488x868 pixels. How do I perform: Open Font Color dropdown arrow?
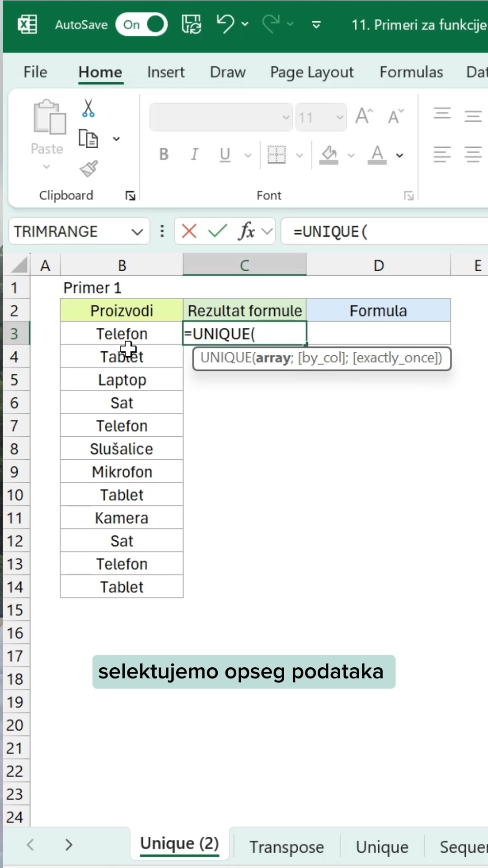(399, 156)
